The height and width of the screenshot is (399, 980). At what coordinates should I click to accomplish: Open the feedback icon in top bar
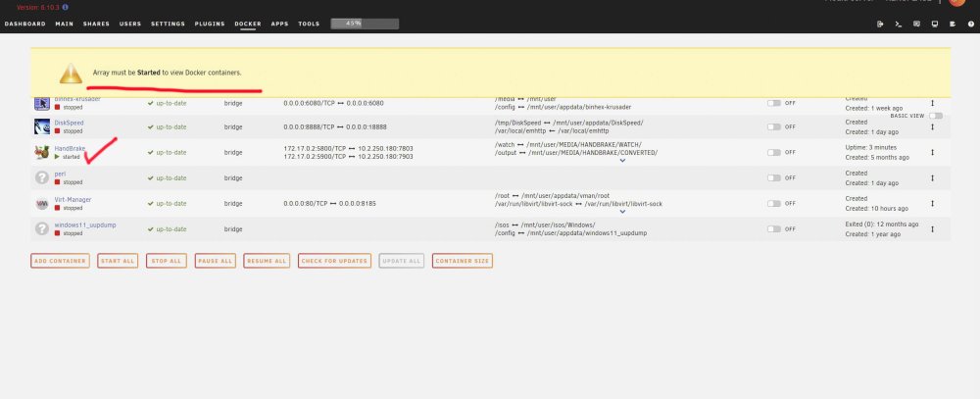(x=916, y=24)
